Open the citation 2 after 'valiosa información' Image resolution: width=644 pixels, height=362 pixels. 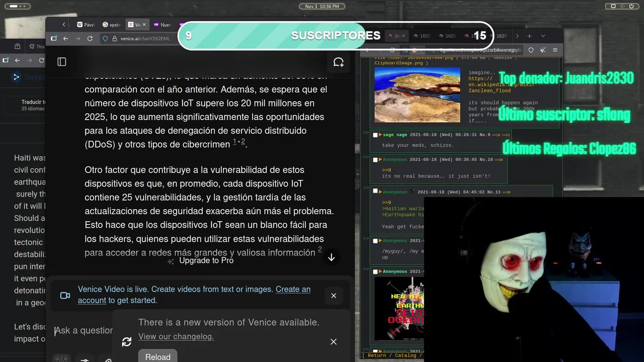click(x=319, y=249)
